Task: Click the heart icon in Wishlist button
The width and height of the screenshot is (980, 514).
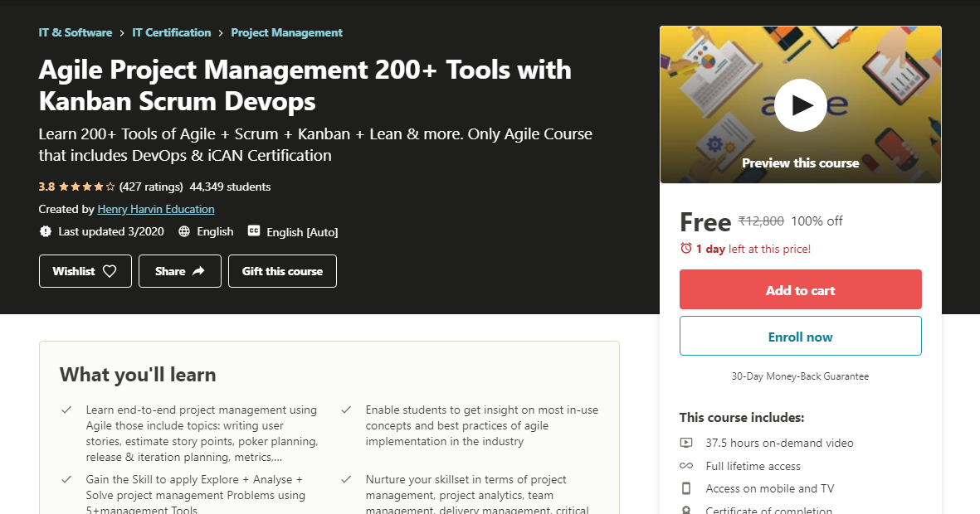Action: [110, 271]
